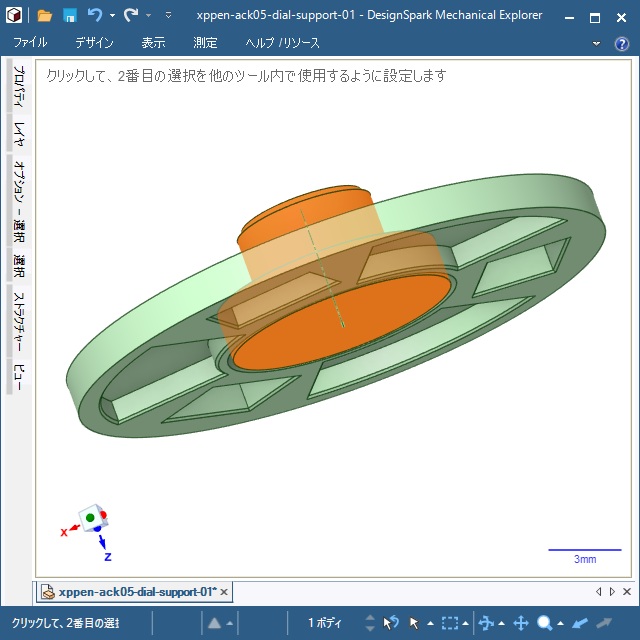
Task: Click the Open folder icon in title bar
Action: [x=44, y=15]
